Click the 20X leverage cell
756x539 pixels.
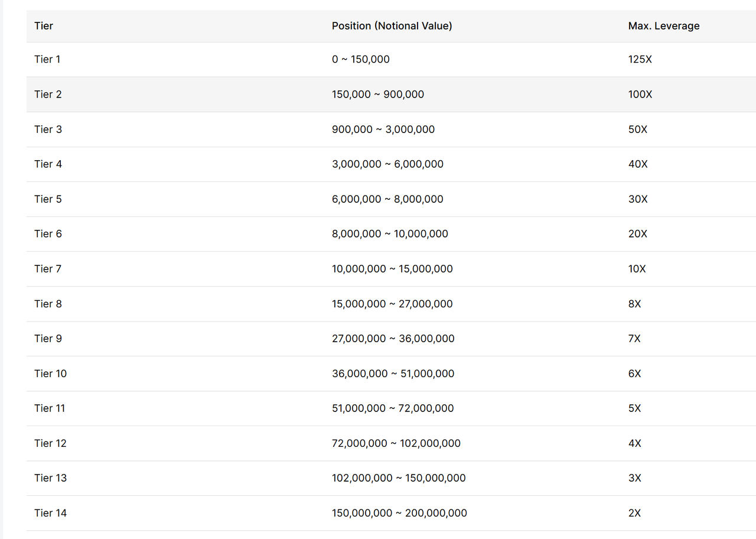(x=637, y=234)
